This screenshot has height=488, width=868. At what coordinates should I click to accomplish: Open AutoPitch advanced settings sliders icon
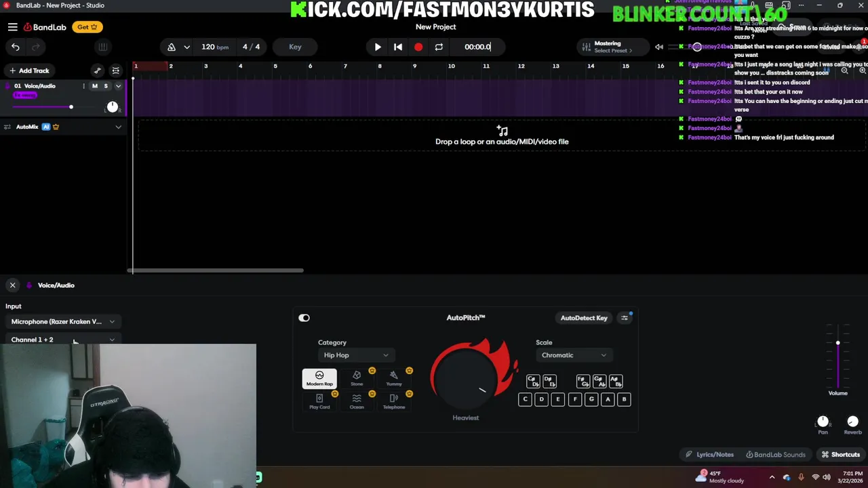(x=625, y=318)
